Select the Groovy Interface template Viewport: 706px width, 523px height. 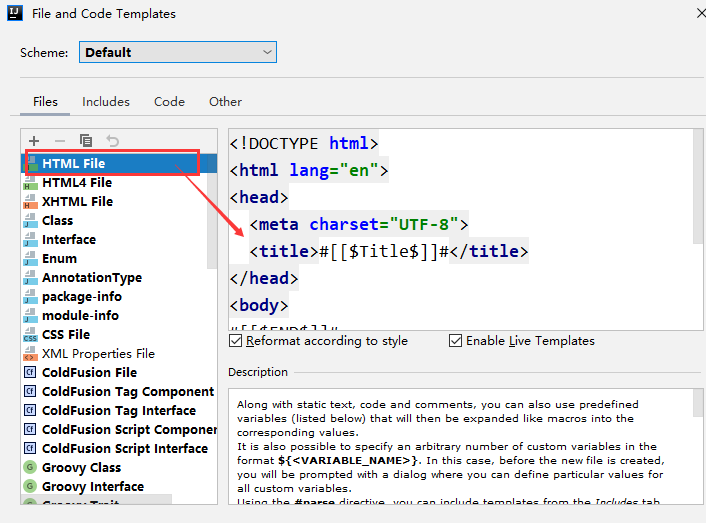click(119, 486)
